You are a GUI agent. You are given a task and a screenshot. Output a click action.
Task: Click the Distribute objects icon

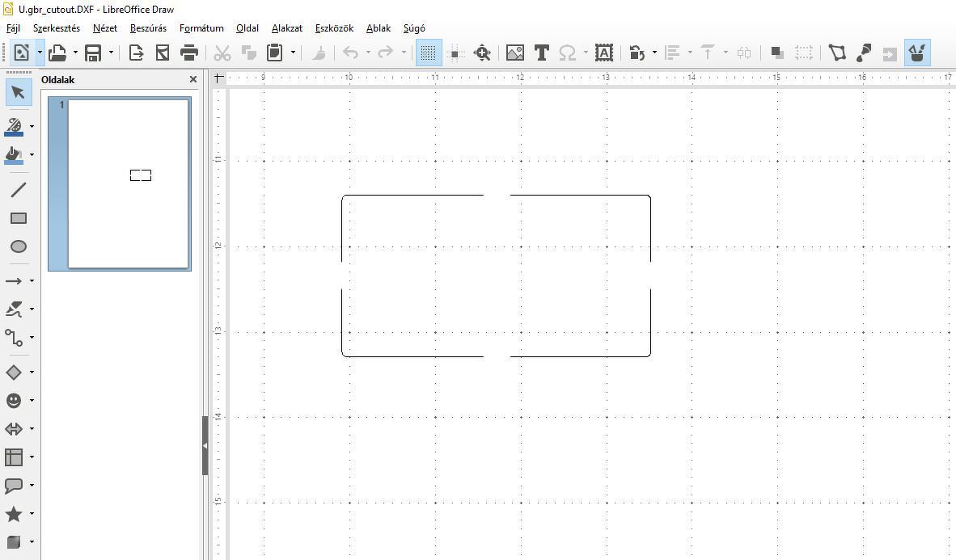click(x=744, y=53)
